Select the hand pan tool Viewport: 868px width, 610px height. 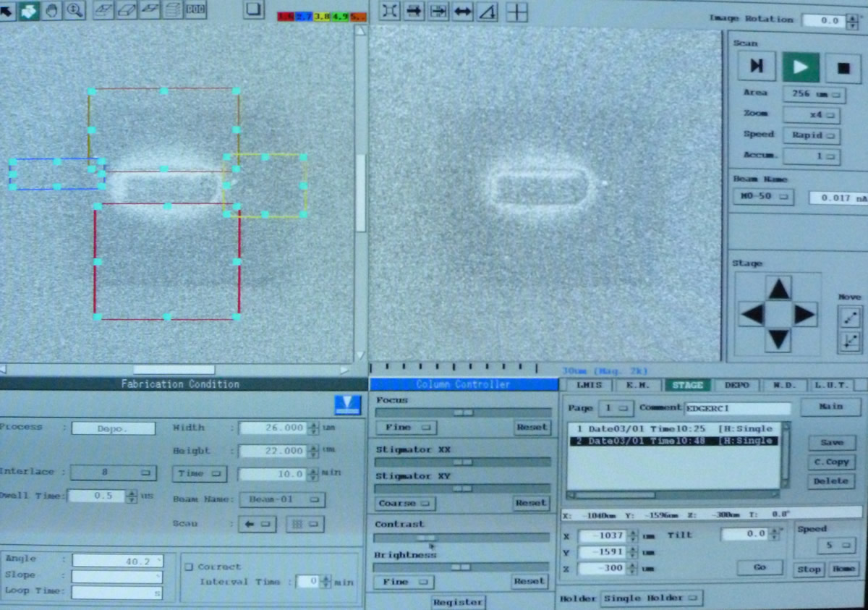tap(51, 10)
